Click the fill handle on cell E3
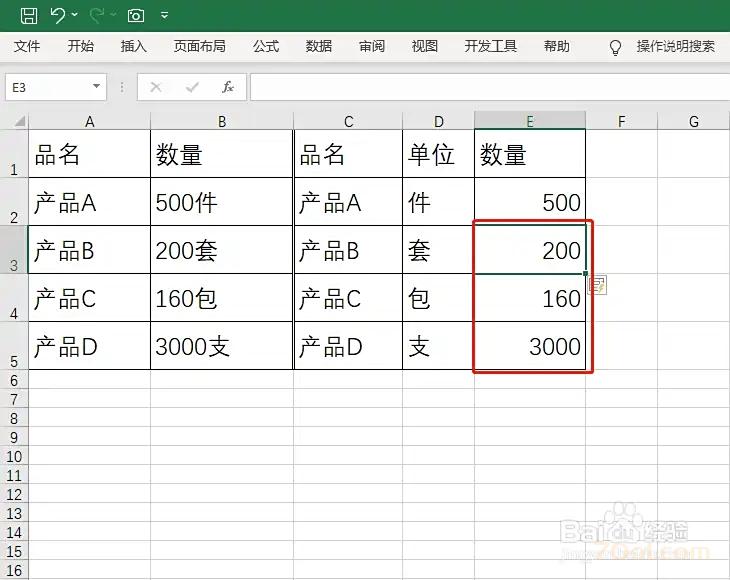 (x=585, y=273)
